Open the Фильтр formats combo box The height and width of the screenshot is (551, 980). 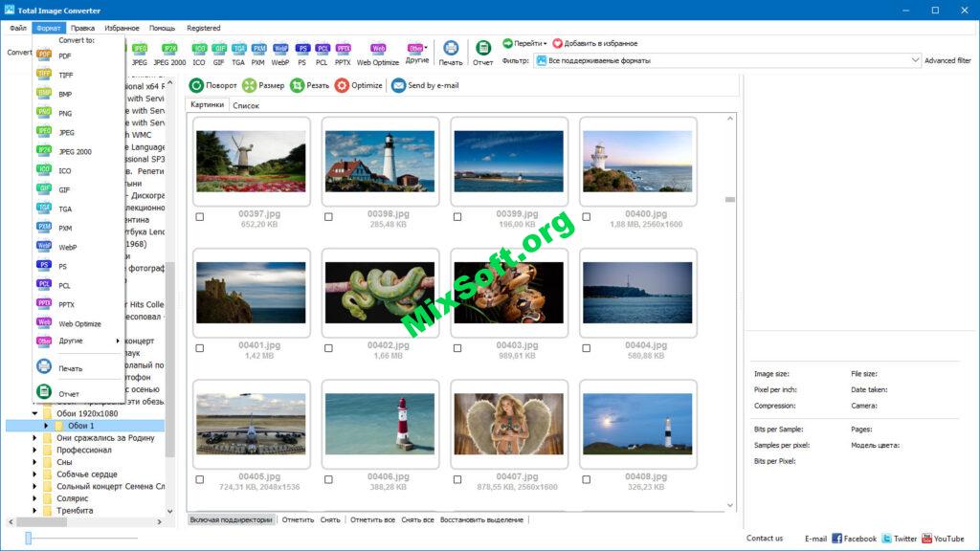(x=727, y=60)
